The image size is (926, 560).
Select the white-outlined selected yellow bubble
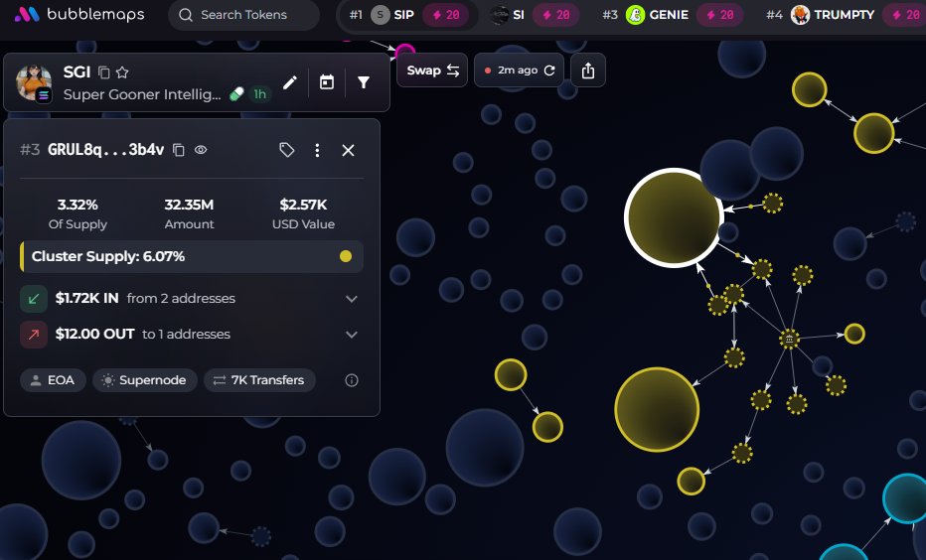point(674,217)
